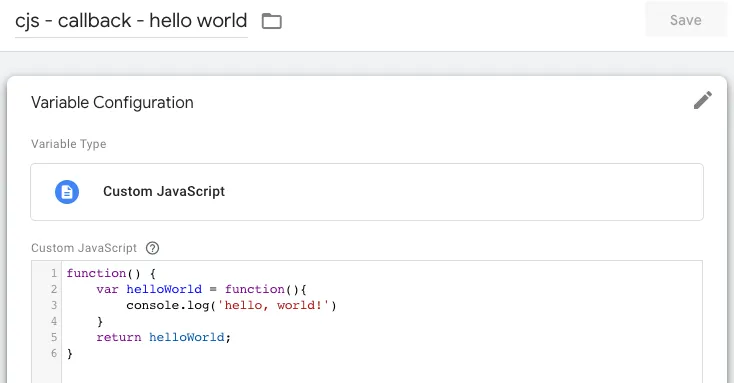This screenshot has height=383, width=734.
Task: Click line number 3 in the gutter
Action: (x=54, y=305)
